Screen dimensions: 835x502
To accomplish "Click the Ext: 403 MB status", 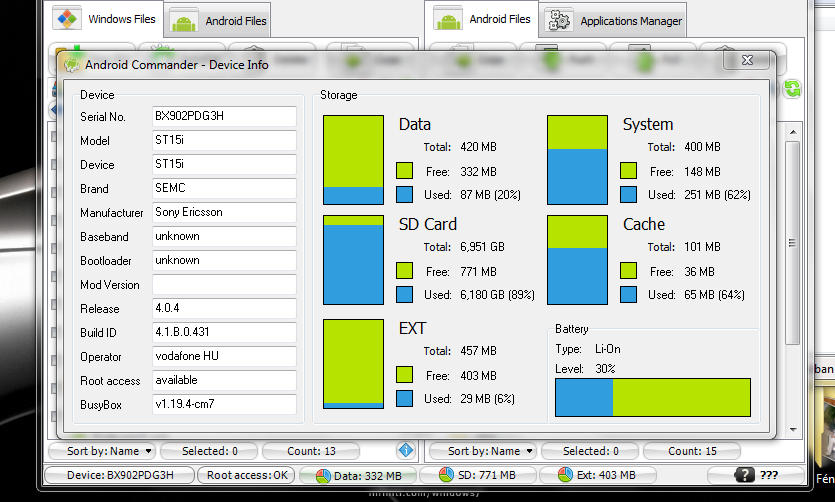I will coord(597,475).
